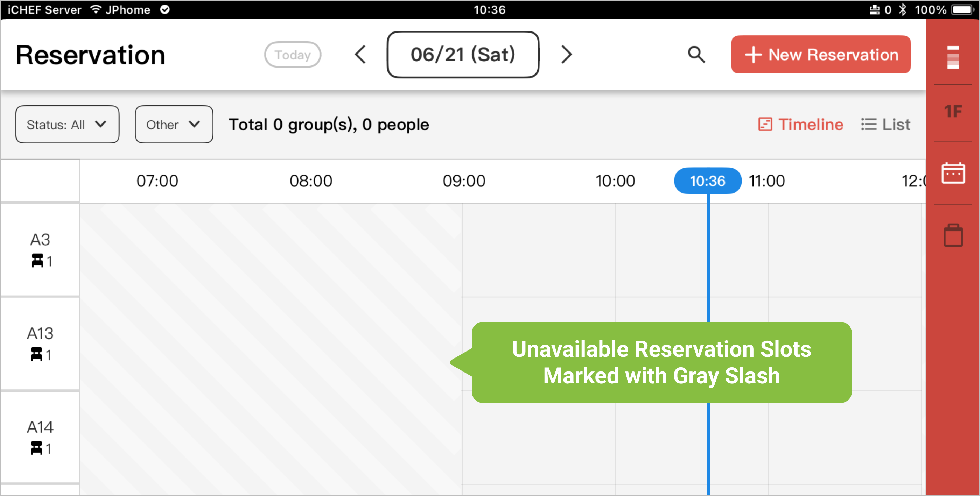Open the takeout bag sidebar icon
Screen dimensions: 980x496
tap(953, 236)
